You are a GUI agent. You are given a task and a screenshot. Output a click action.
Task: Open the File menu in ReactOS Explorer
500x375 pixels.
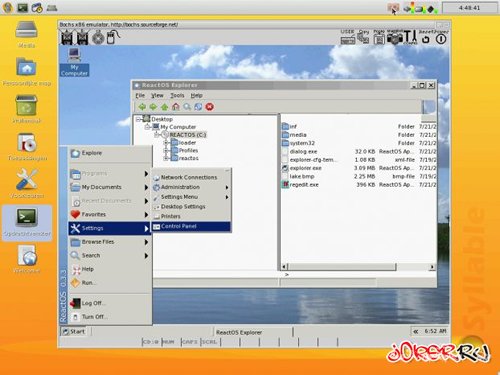tap(140, 95)
